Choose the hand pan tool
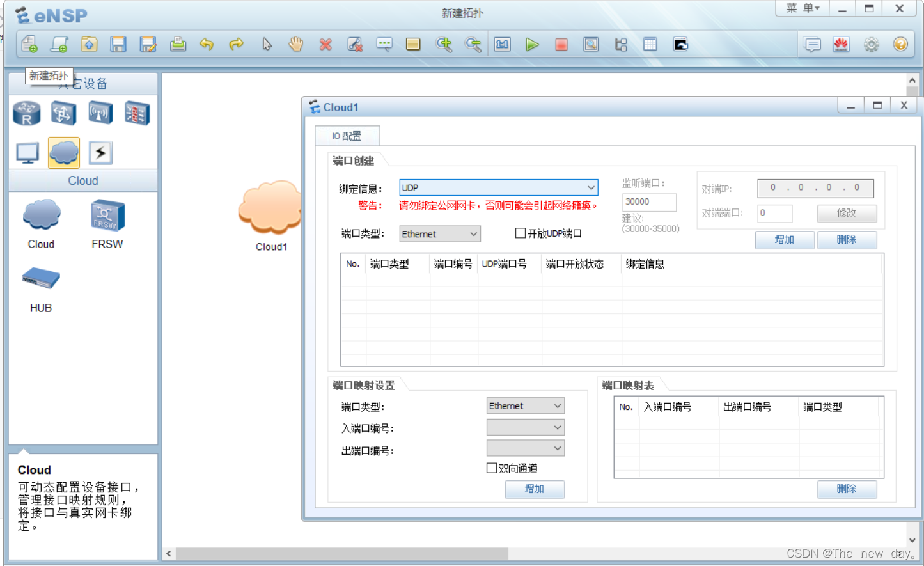The width and height of the screenshot is (924, 566). click(295, 44)
